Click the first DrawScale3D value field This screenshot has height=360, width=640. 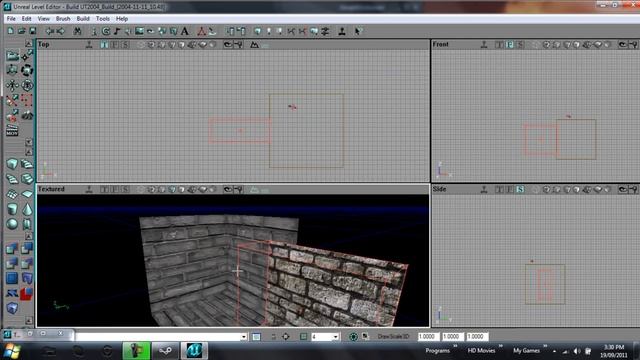(x=428, y=336)
